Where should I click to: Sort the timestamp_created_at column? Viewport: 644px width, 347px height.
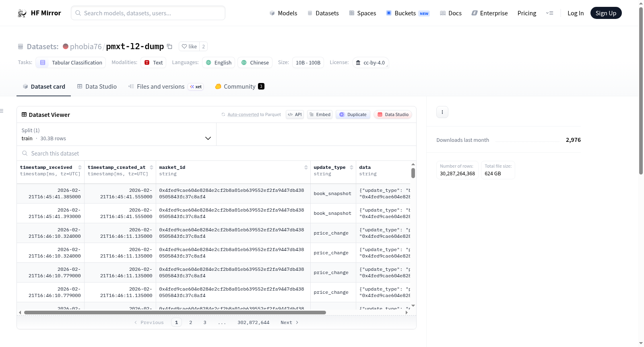click(x=151, y=167)
